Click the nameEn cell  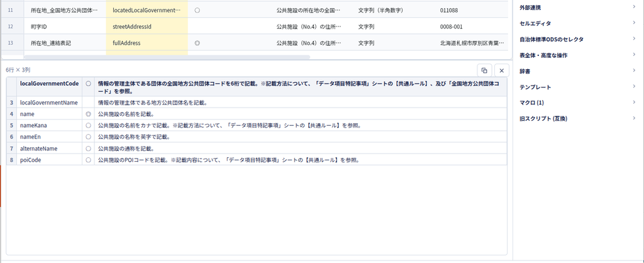(x=49, y=137)
